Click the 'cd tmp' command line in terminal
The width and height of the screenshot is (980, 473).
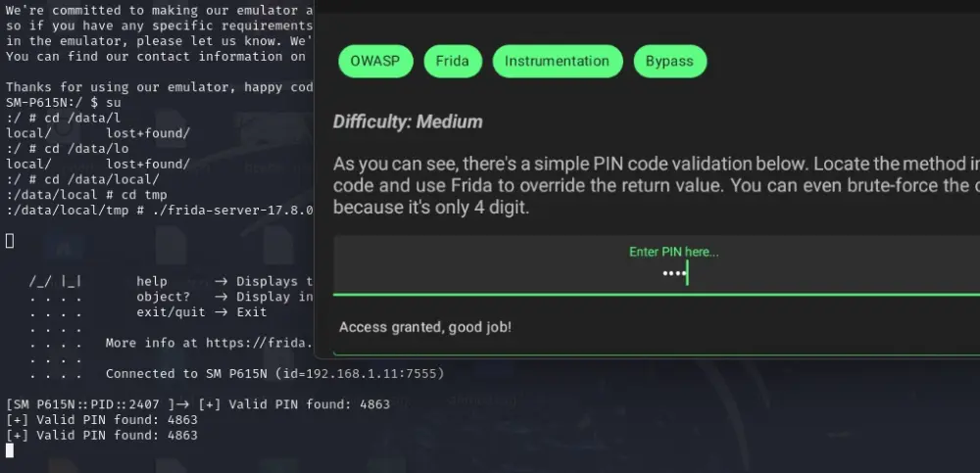(86, 194)
